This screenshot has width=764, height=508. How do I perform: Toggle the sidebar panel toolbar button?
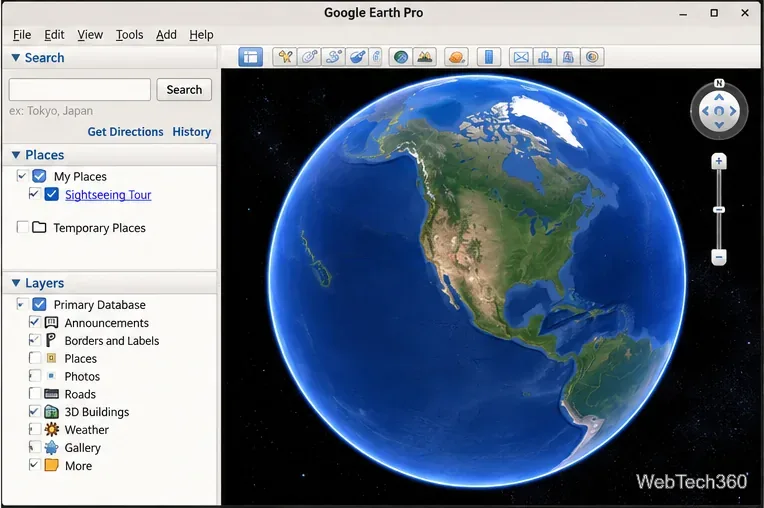tap(250, 57)
